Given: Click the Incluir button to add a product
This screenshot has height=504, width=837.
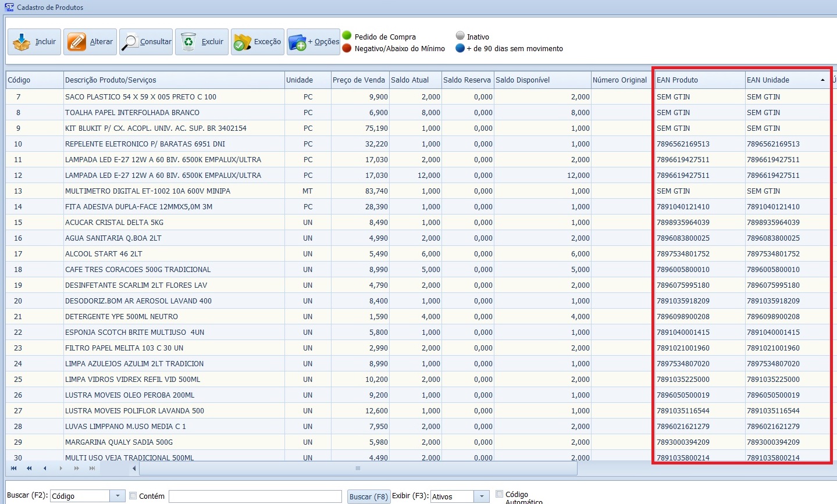Looking at the screenshot, I should tap(34, 42).
